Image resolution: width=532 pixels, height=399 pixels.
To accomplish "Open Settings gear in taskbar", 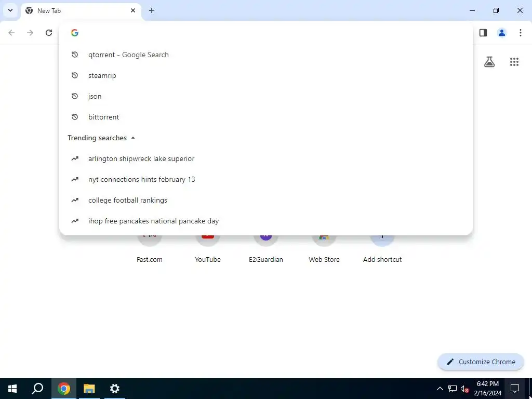I will point(115,389).
